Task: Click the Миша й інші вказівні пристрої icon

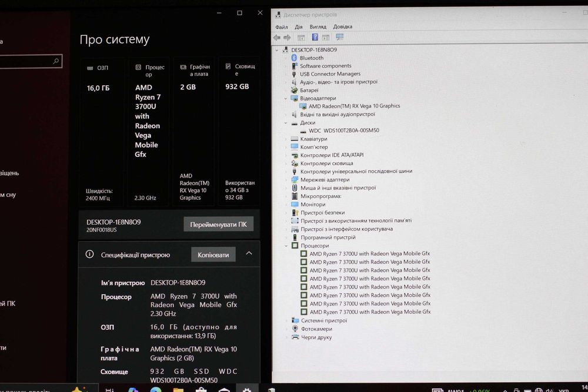Action: coord(295,187)
